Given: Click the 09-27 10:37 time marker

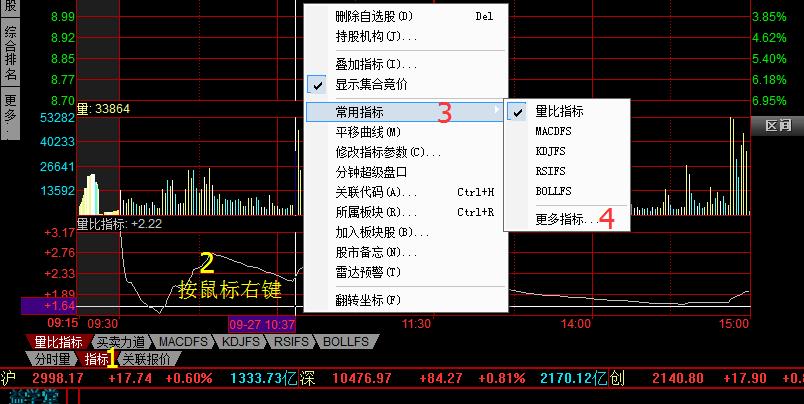Looking at the screenshot, I should (262, 325).
